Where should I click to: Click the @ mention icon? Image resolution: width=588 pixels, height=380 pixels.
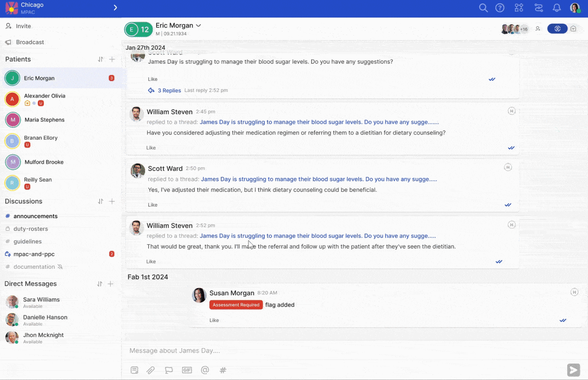click(x=205, y=370)
